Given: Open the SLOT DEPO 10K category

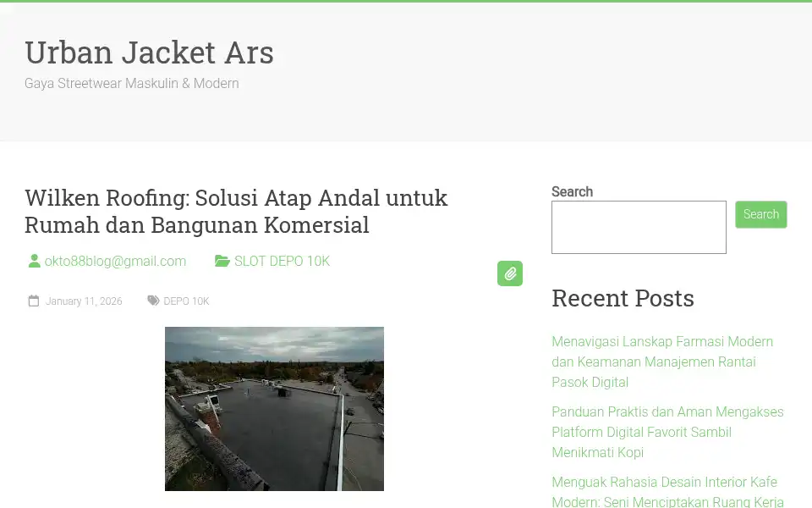Looking at the screenshot, I should (282, 261).
